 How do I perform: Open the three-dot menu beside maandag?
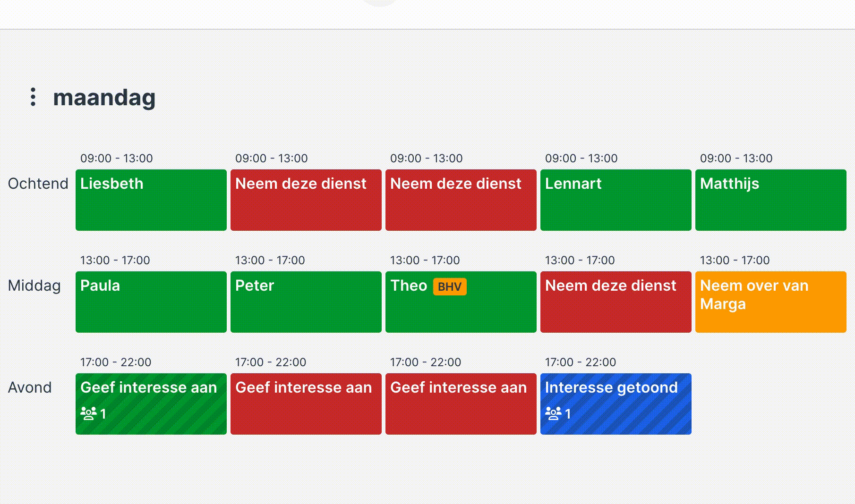point(33,97)
